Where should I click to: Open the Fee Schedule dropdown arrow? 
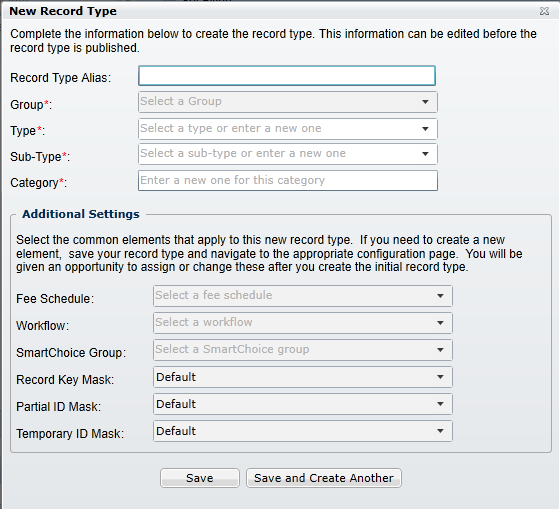pyautogui.click(x=440, y=296)
